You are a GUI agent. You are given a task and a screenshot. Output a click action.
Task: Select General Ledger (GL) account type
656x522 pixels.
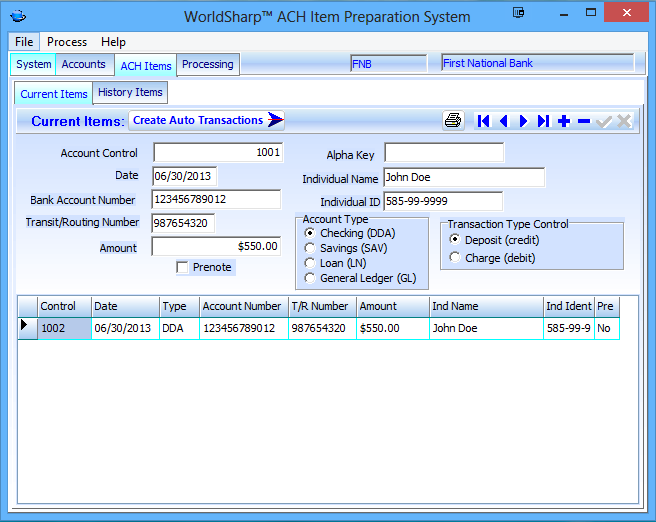310,278
